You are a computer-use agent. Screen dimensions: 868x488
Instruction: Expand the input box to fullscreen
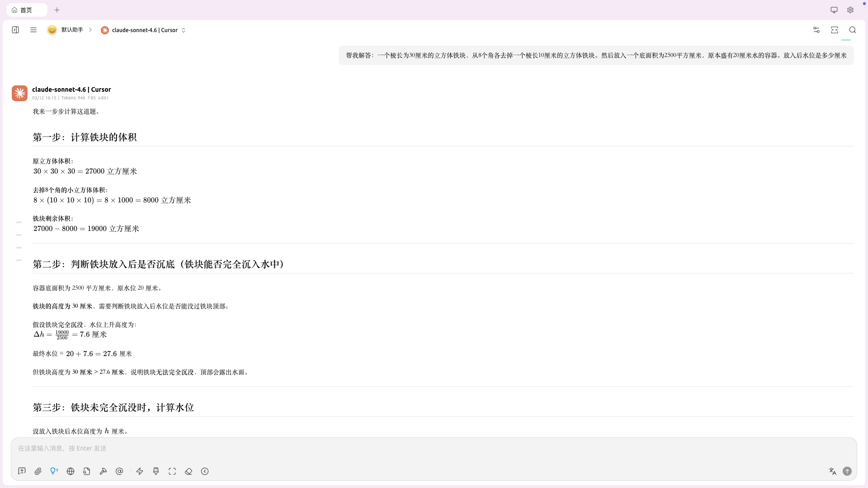(172, 471)
